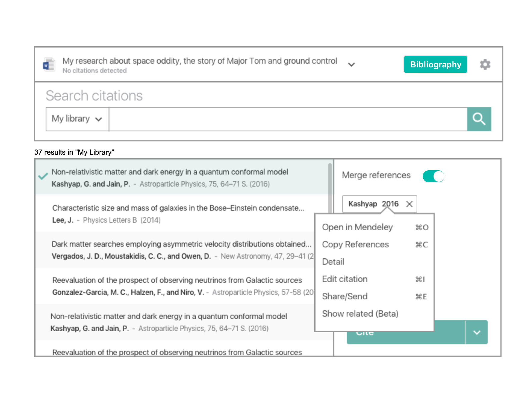Select Detail in the context menu
This screenshot has width=532, height=399.
(x=333, y=262)
